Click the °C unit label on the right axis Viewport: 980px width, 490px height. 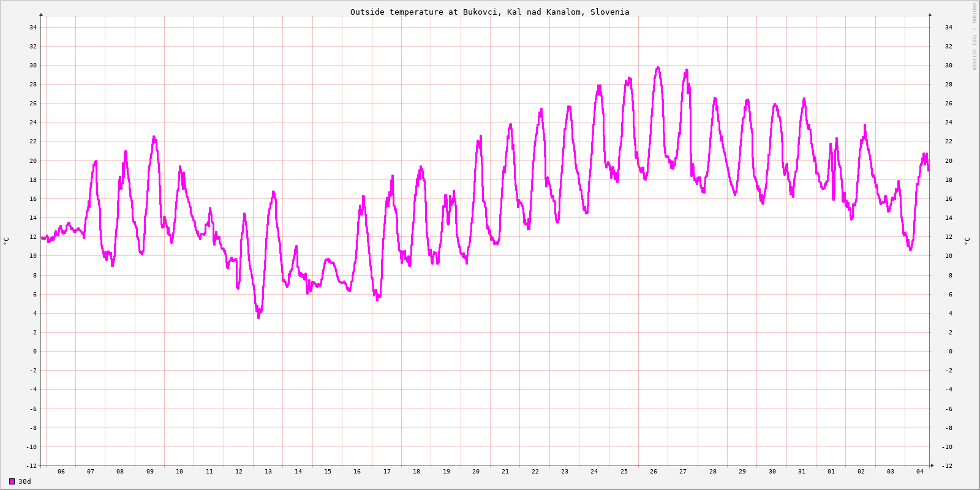(x=967, y=241)
